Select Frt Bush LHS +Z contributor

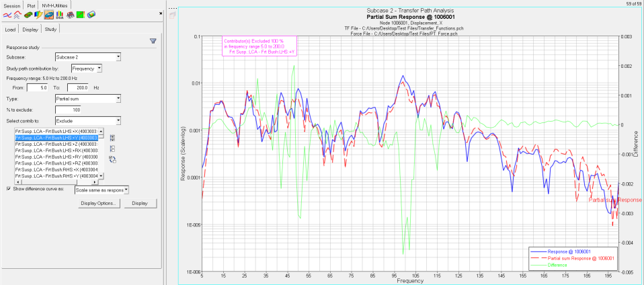coord(56,144)
